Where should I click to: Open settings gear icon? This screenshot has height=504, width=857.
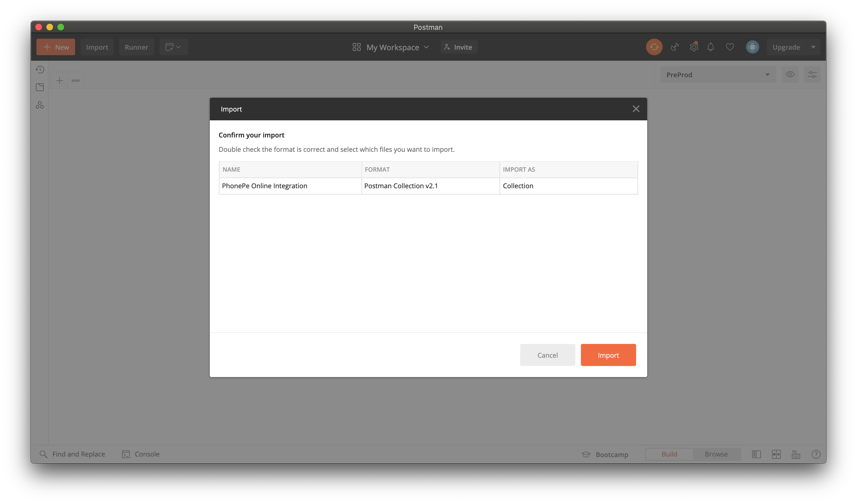click(x=694, y=47)
